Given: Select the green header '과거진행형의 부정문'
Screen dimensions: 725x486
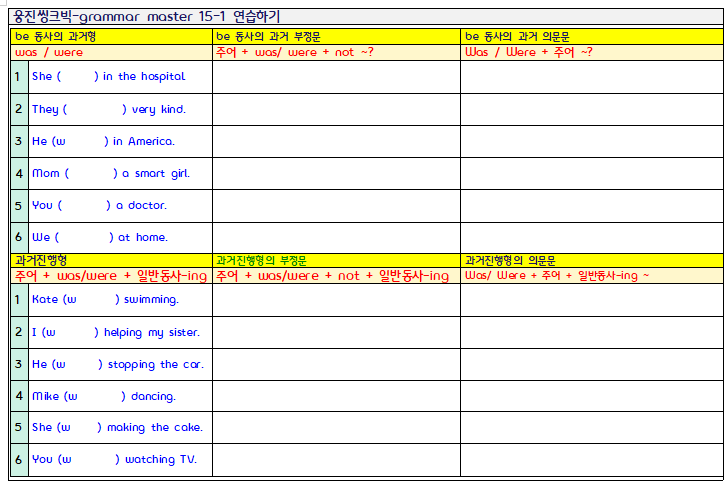Looking at the screenshot, I should pos(261,260).
